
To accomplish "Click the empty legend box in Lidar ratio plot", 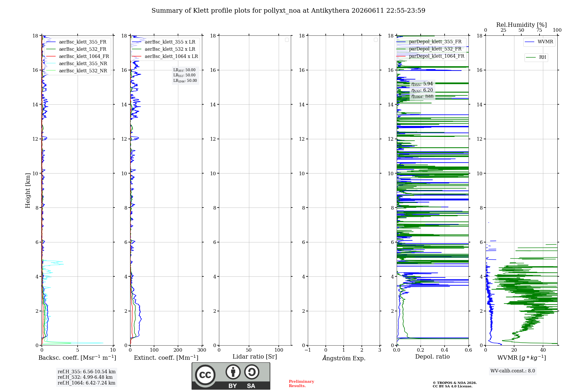I will click(x=287, y=40).
